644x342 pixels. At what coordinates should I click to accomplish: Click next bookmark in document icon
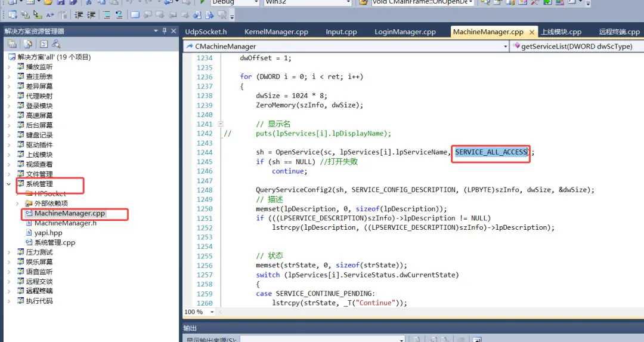(x=209, y=15)
